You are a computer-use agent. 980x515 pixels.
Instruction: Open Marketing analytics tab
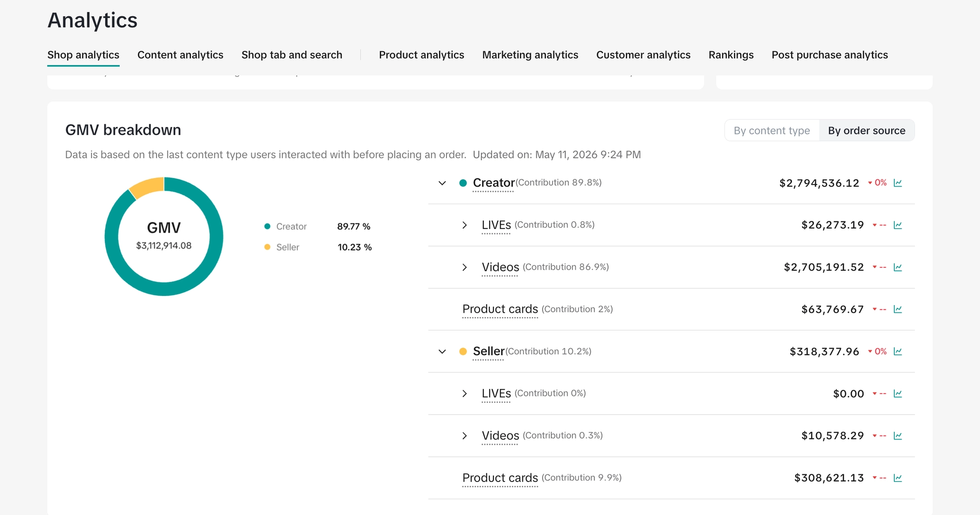(530, 55)
